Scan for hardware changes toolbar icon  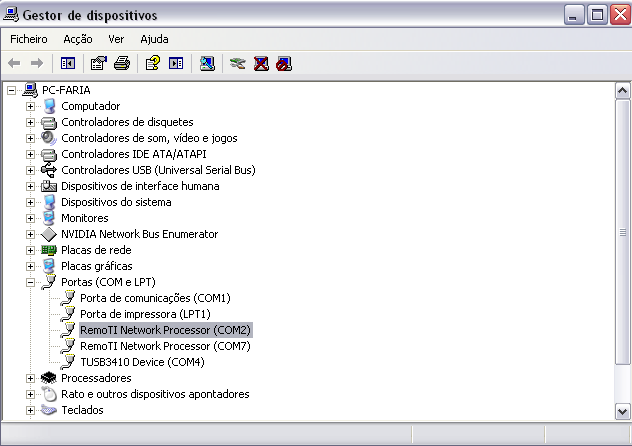[207, 63]
